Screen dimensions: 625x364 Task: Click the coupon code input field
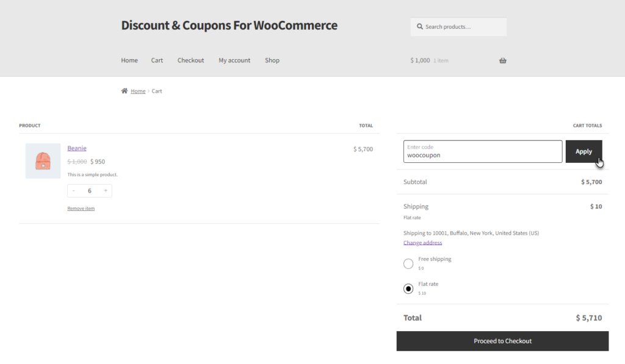point(483,151)
